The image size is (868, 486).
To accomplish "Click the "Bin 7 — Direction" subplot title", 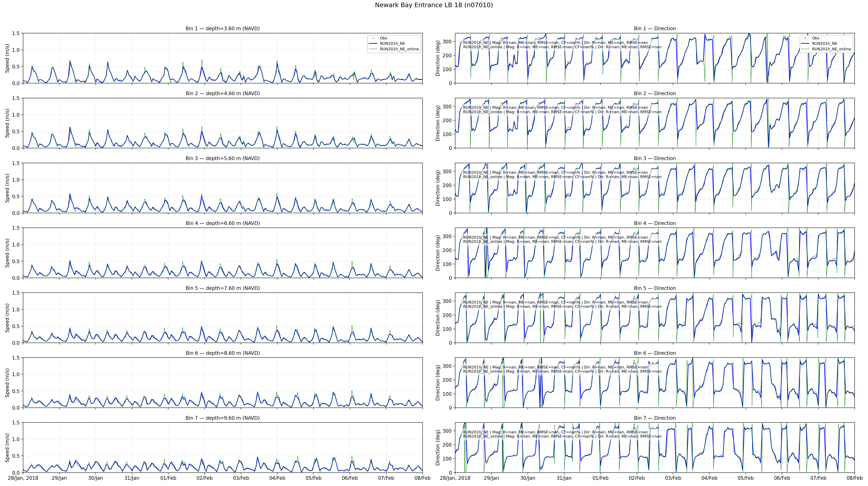I will [655, 418].
